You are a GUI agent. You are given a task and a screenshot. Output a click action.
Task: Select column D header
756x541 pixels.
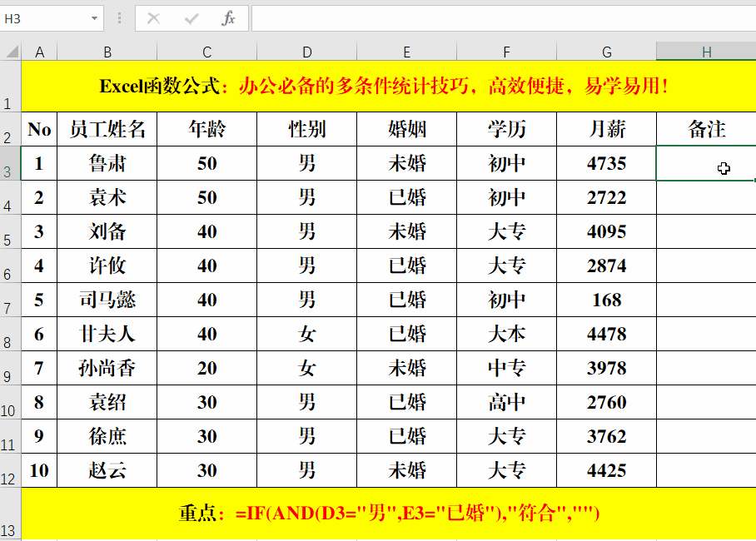(x=306, y=52)
